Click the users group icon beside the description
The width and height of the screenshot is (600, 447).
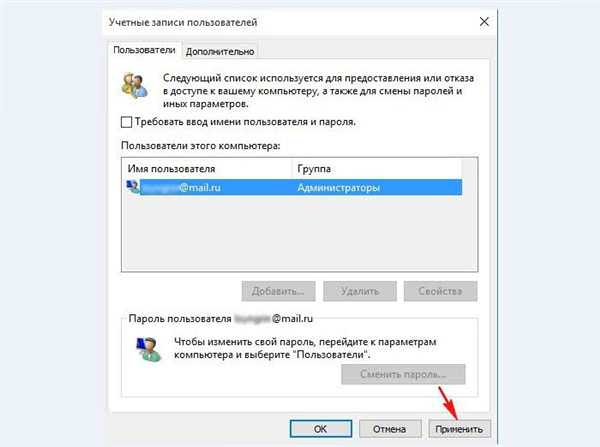[134, 85]
